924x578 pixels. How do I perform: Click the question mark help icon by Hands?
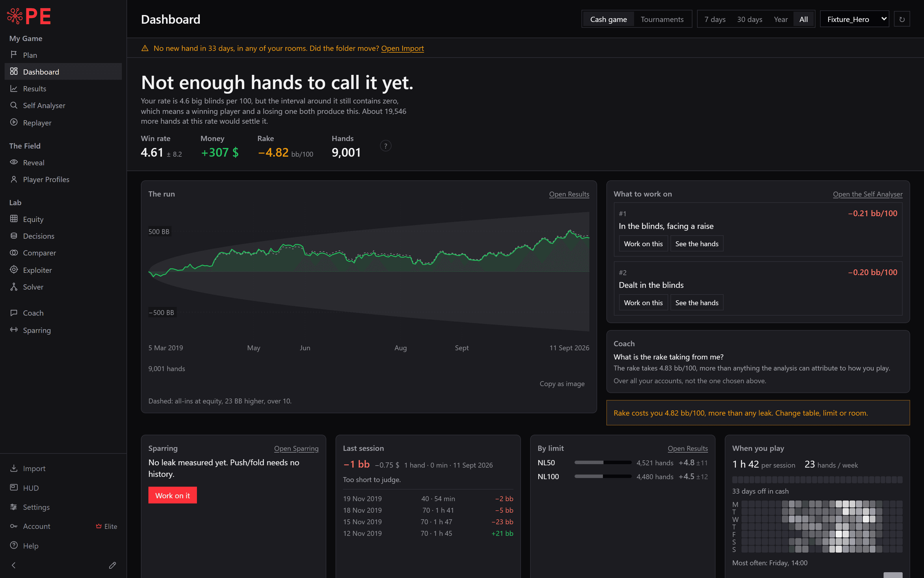click(386, 146)
